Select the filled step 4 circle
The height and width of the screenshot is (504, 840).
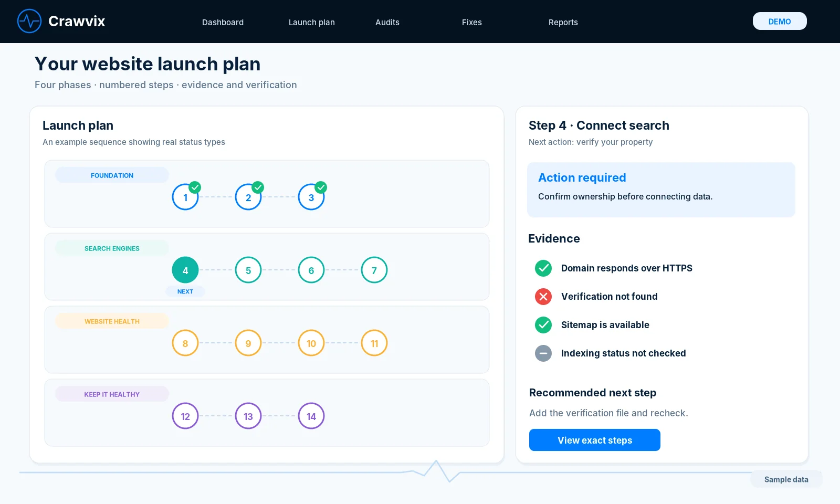(185, 270)
